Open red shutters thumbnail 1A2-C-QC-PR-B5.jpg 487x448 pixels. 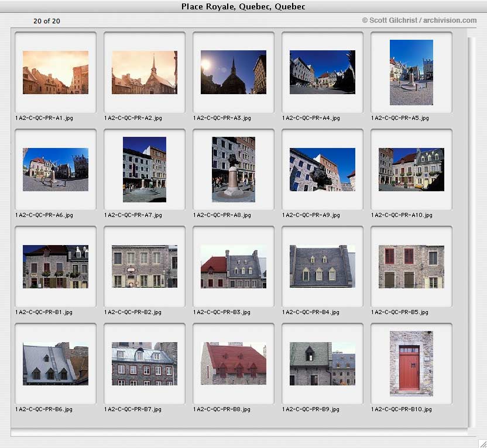411,267
